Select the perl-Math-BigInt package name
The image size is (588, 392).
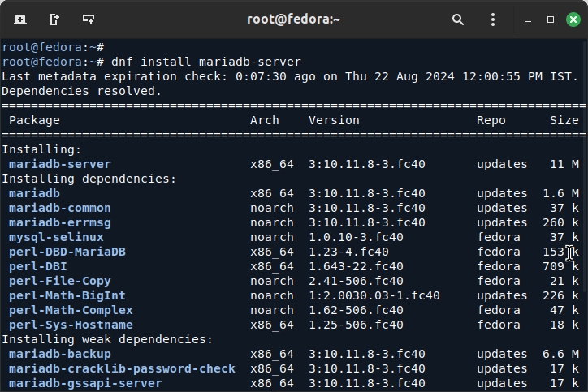[x=67, y=295]
